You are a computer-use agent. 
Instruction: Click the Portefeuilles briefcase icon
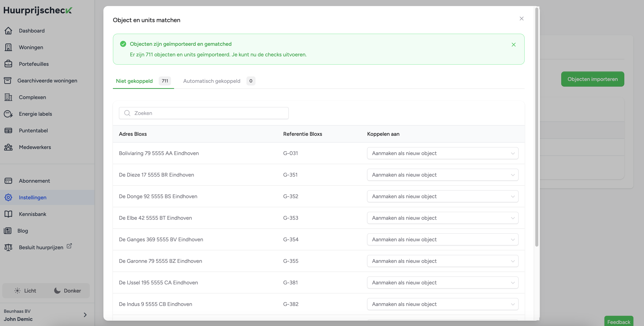[8, 64]
